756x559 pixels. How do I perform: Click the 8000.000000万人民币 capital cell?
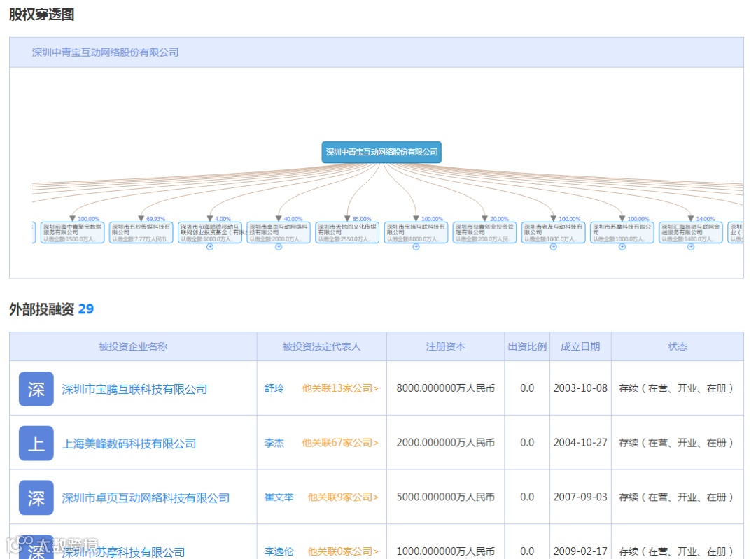coord(445,388)
